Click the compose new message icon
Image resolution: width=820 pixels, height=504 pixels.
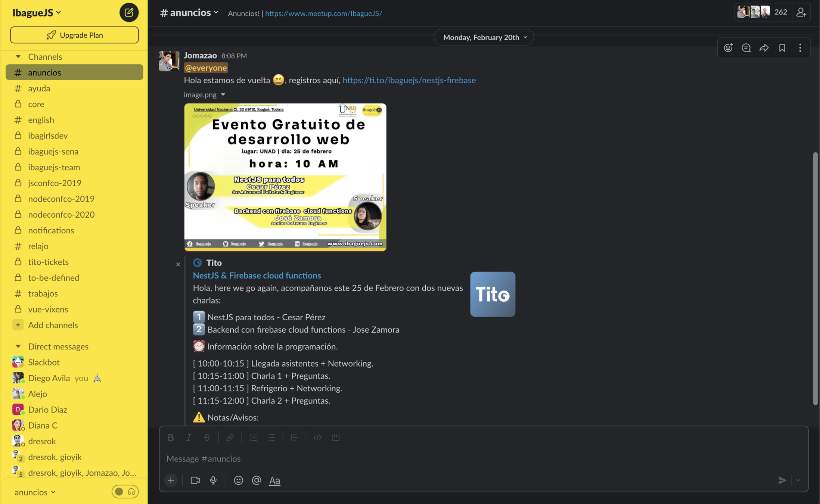coord(129,12)
